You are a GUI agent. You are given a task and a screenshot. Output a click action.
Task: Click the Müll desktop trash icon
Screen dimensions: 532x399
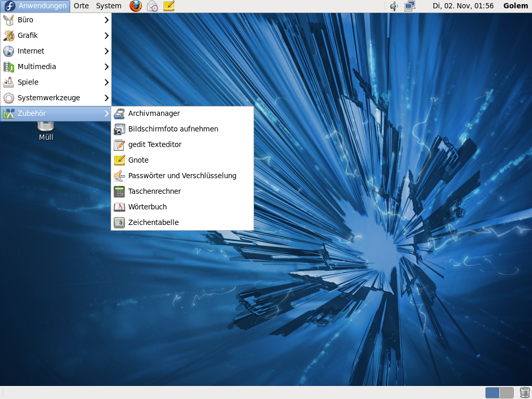pyautogui.click(x=46, y=130)
